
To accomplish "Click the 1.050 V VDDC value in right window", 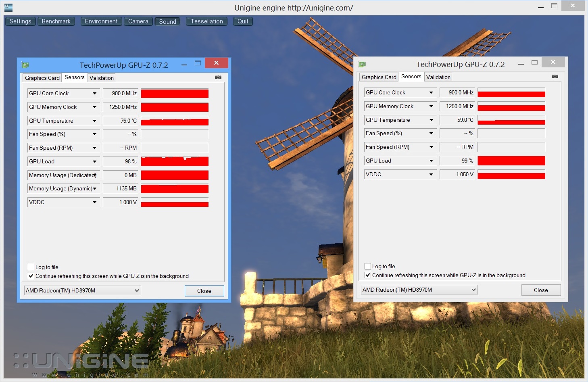I will coord(457,174).
